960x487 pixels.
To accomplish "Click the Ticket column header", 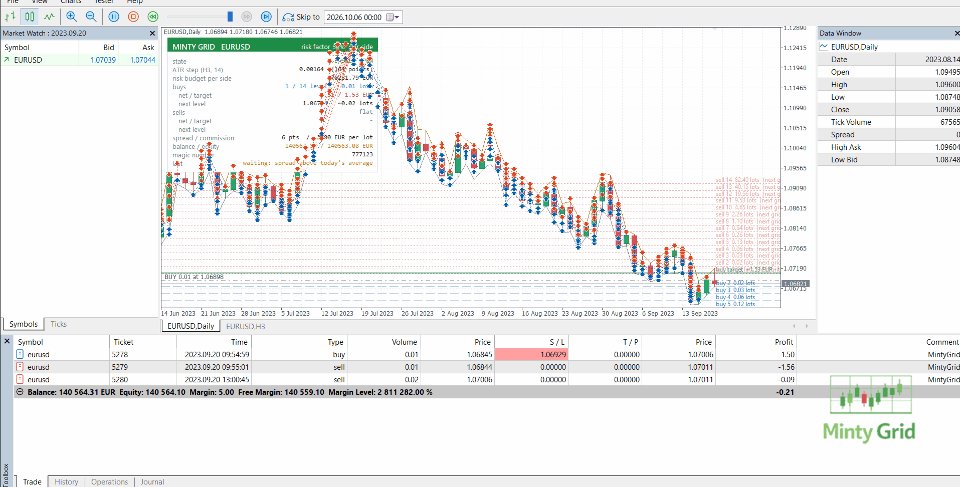I will (x=123, y=342).
